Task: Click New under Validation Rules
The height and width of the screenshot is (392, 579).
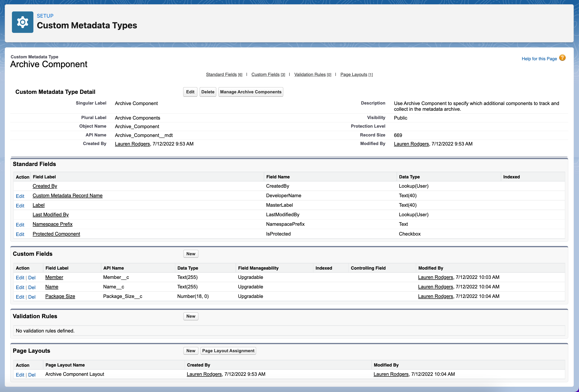Action: (191, 316)
